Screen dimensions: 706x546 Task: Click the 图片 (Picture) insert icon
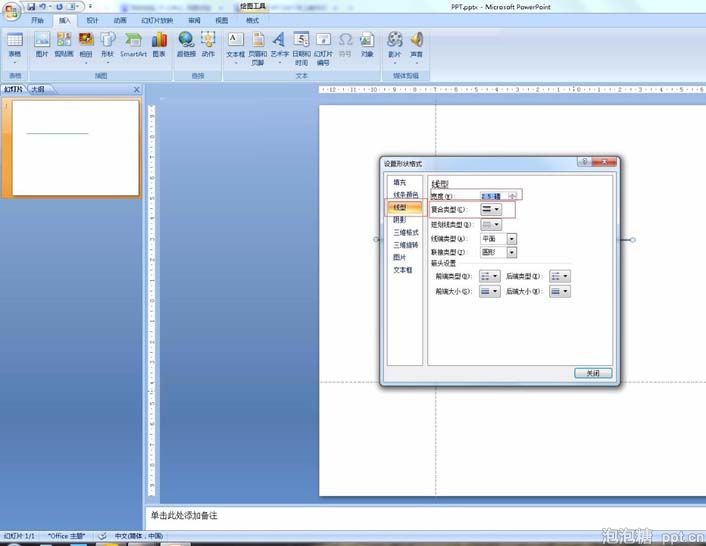click(42, 43)
